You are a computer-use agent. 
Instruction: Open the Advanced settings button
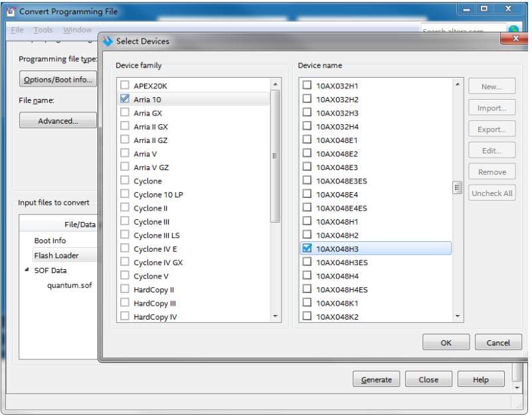58,120
